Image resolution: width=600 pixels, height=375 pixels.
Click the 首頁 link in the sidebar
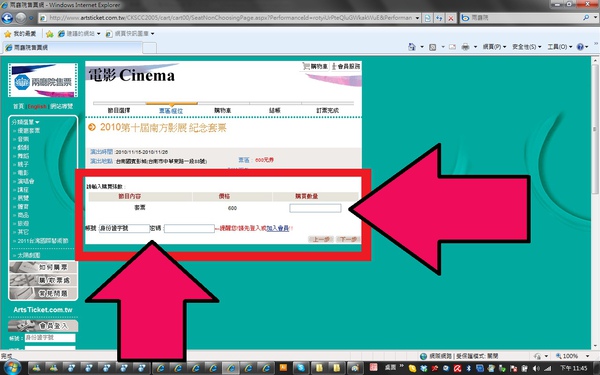click(x=18, y=106)
